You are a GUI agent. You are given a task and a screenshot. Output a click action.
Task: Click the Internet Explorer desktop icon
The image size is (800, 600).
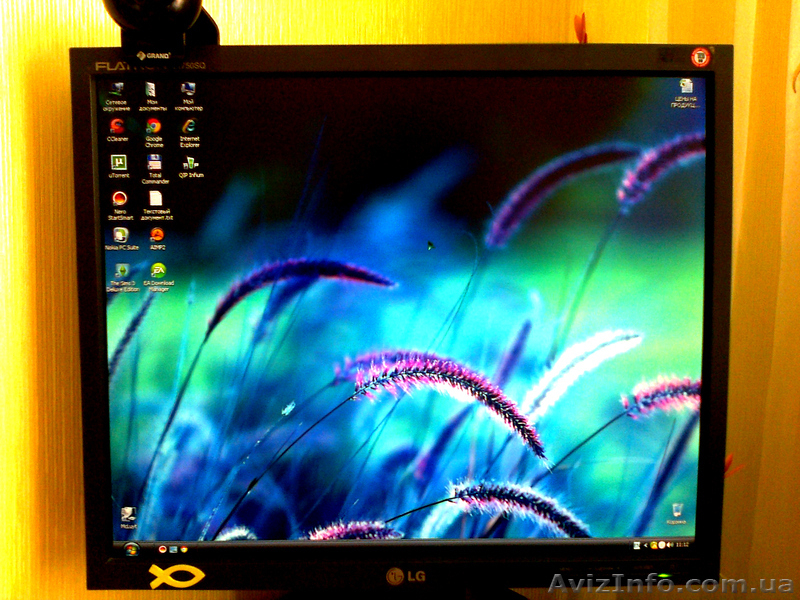tap(188, 127)
